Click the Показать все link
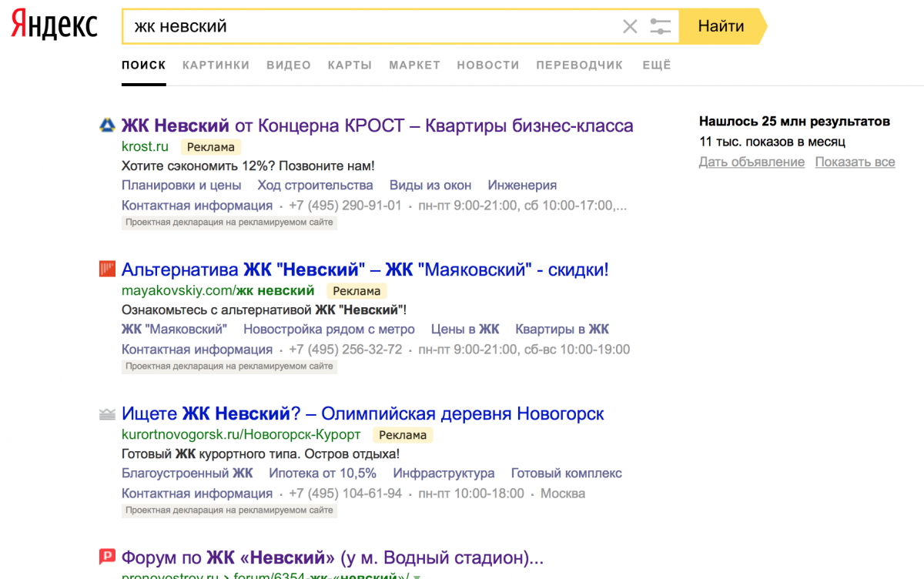The width and height of the screenshot is (924, 579). [x=855, y=162]
